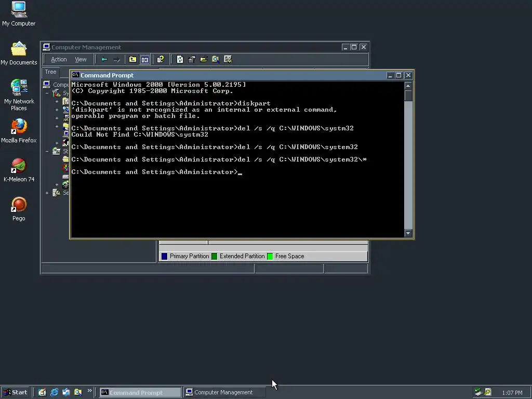Click the network connection tray icon
Viewport: 532px width, 399px height.
point(478,392)
